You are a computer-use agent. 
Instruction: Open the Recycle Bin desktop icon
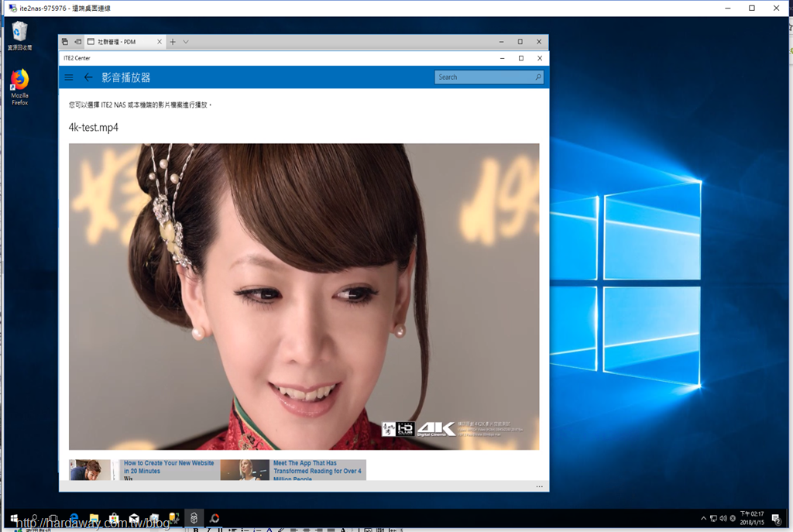(19, 36)
